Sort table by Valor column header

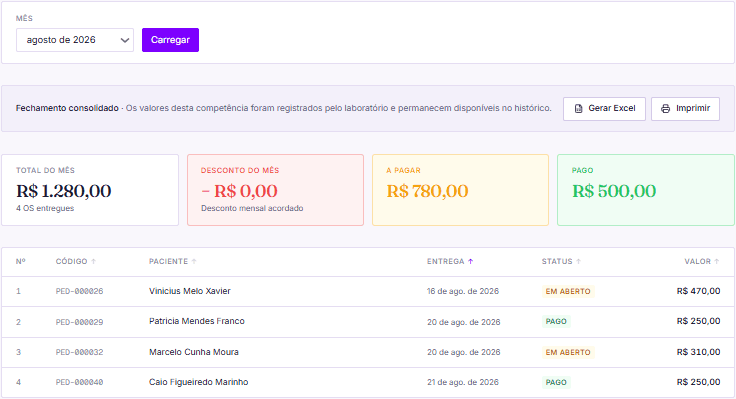pos(702,261)
